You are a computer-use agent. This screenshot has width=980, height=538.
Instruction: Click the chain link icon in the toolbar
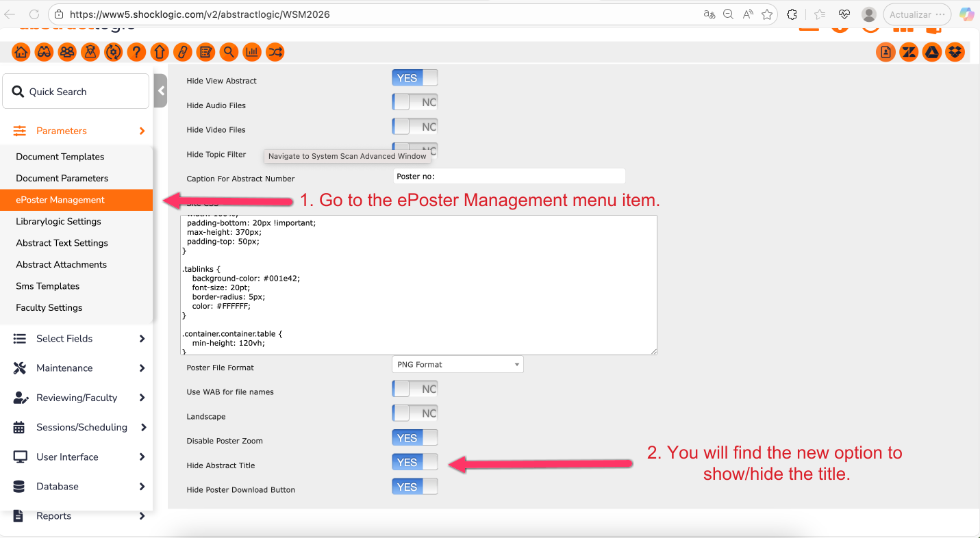183,52
